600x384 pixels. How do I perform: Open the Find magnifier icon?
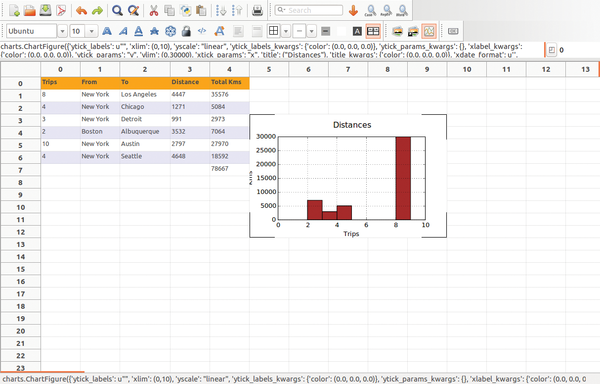click(117, 10)
